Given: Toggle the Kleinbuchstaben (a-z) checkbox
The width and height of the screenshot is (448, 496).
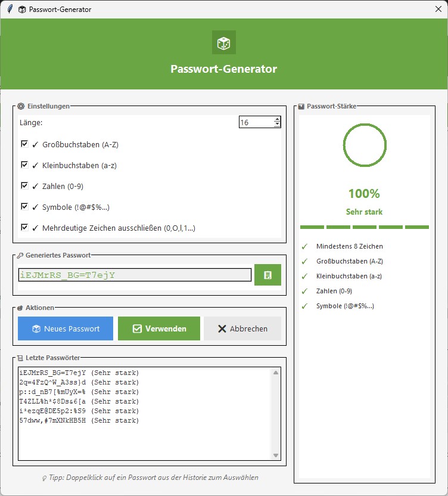Looking at the screenshot, I should [24, 165].
